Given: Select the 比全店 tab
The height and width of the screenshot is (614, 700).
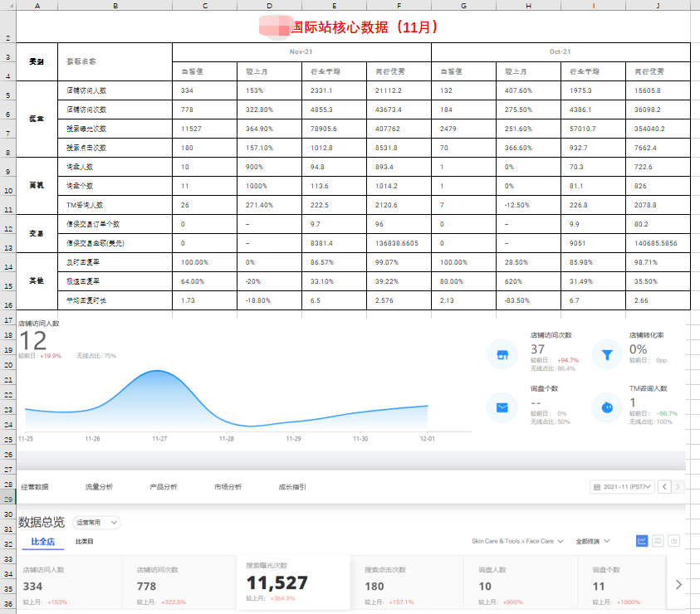Looking at the screenshot, I should [x=43, y=542].
